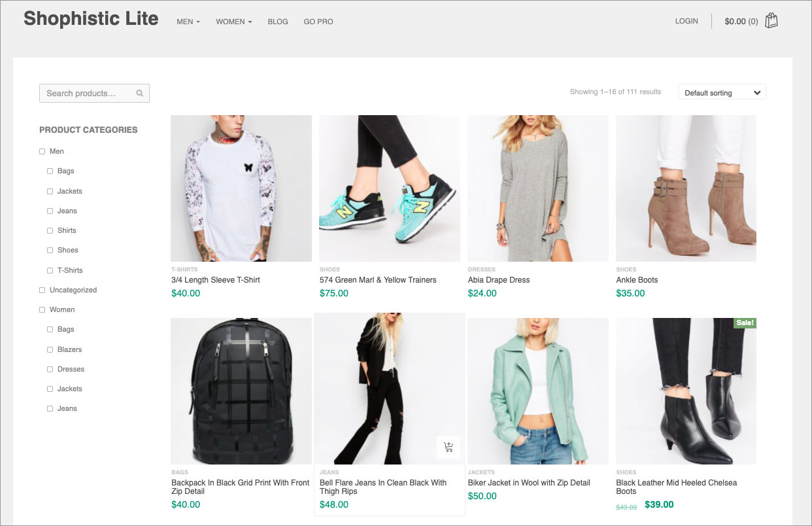
Task: Click inside the Search products field
Action: click(x=85, y=93)
